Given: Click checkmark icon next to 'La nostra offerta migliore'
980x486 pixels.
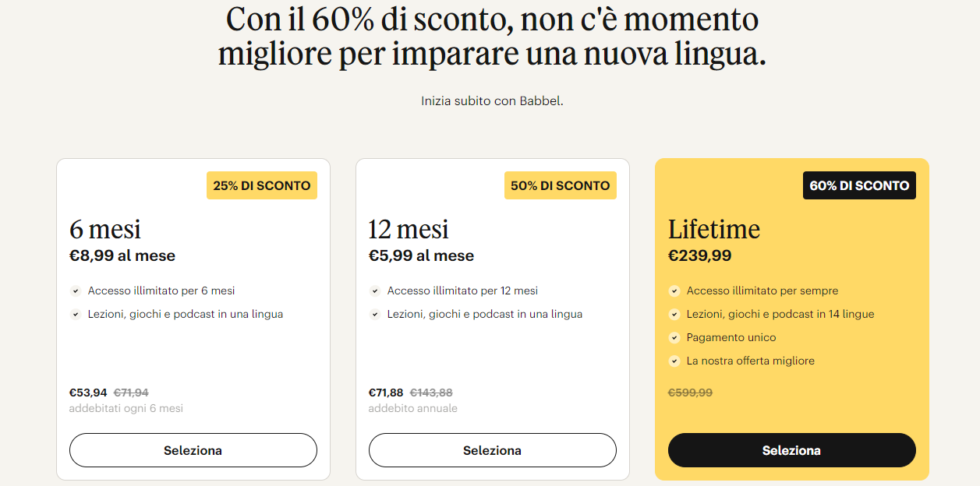Looking at the screenshot, I should coord(674,361).
